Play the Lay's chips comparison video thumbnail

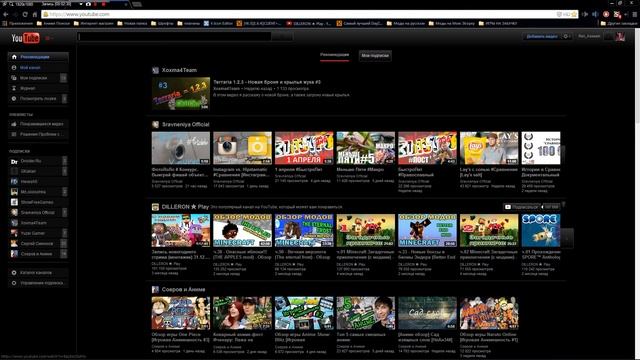(489, 148)
